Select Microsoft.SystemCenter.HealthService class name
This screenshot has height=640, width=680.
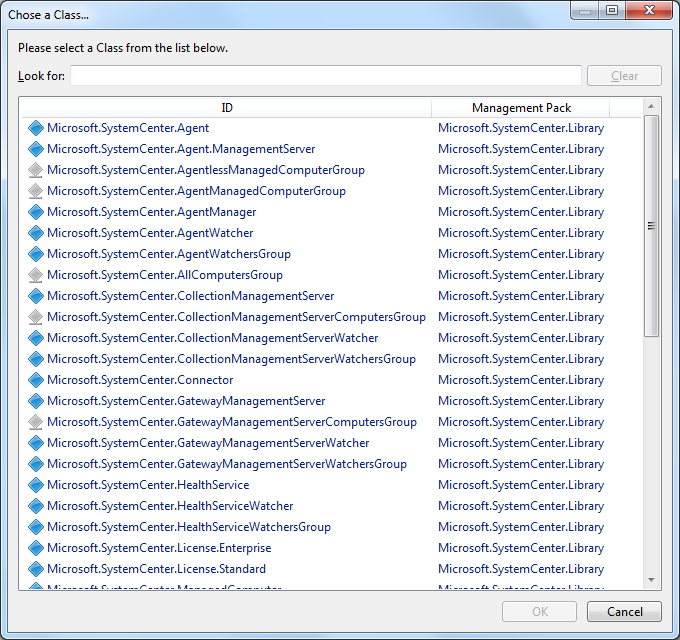pos(148,485)
